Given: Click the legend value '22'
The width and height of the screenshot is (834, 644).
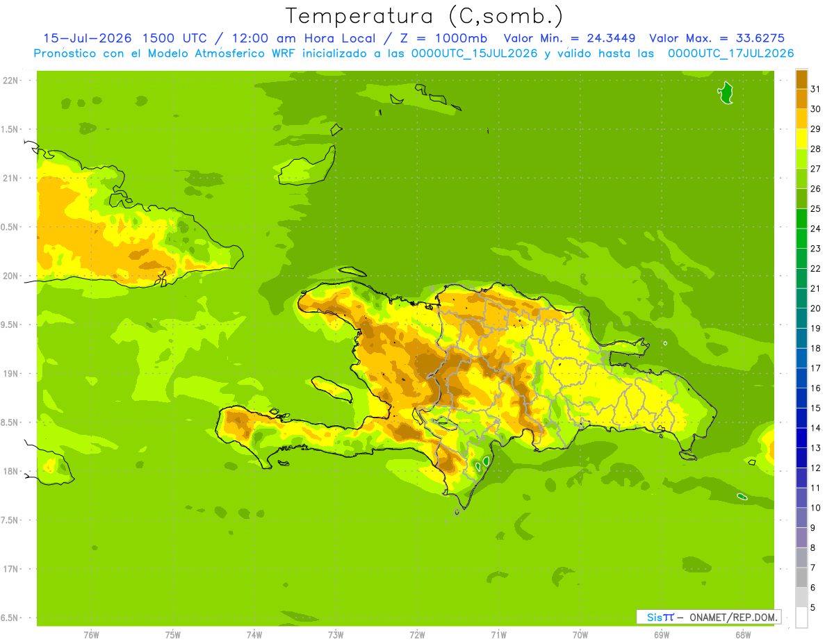Looking at the screenshot, I should click(x=816, y=268).
